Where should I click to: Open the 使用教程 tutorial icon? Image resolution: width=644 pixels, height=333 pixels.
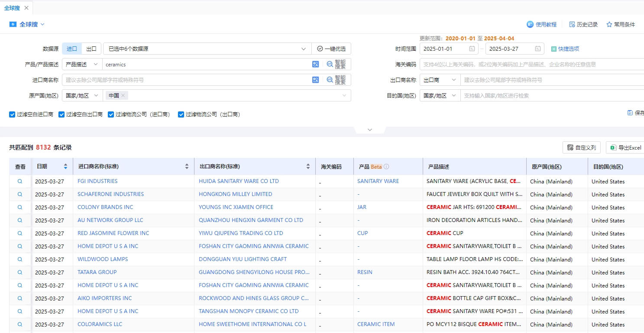click(530, 24)
